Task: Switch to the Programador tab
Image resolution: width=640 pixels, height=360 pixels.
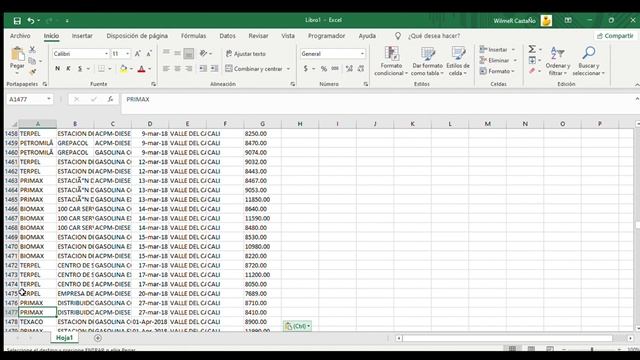Action: point(327,36)
